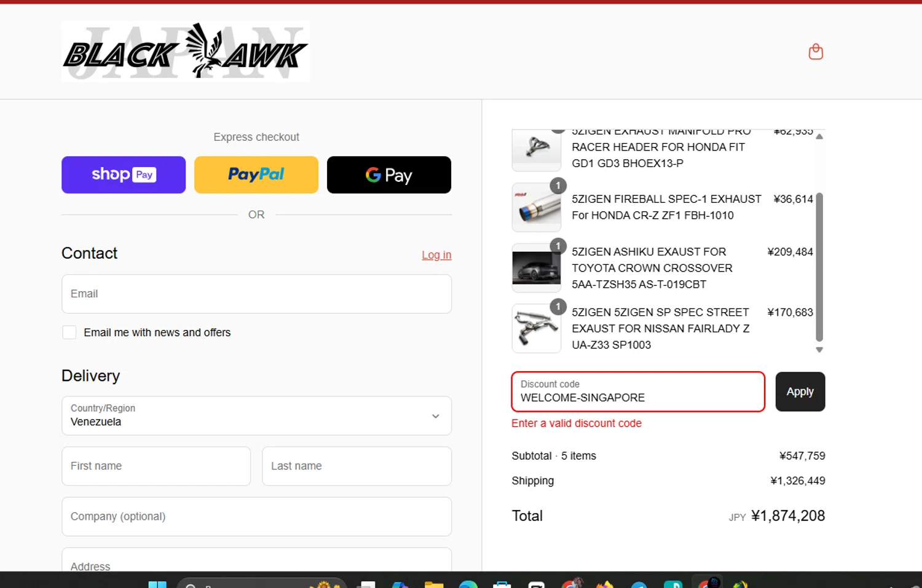The image size is (922, 588).
Task: Click the Enter a valid discount code error
Action: [577, 423]
